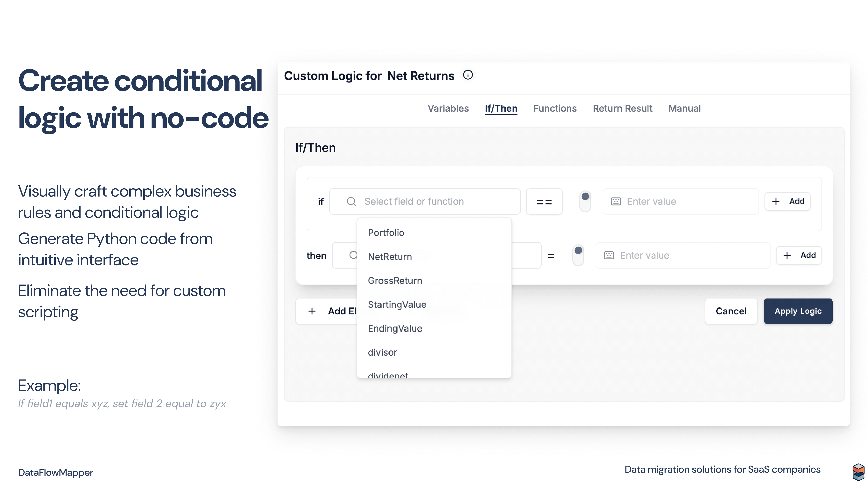Click the search icon in the if-row field selector

(351, 201)
